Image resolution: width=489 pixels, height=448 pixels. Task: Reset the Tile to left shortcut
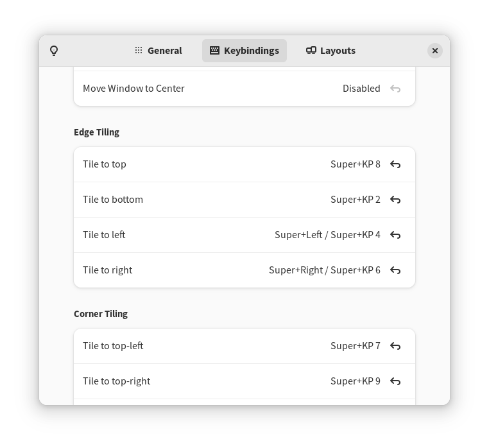click(395, 235)
